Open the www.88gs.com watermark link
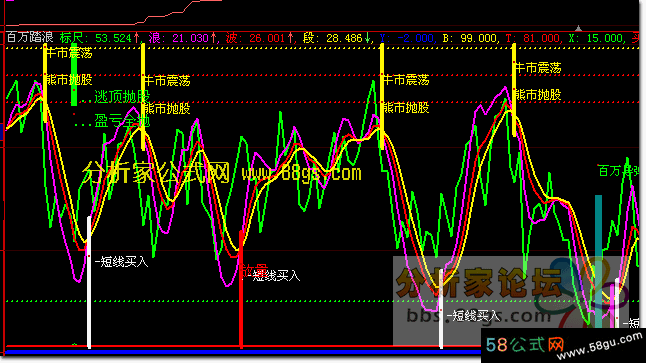The height and width of the screenshot is (363, 646). pyautogui.click(x=302, y=173)
